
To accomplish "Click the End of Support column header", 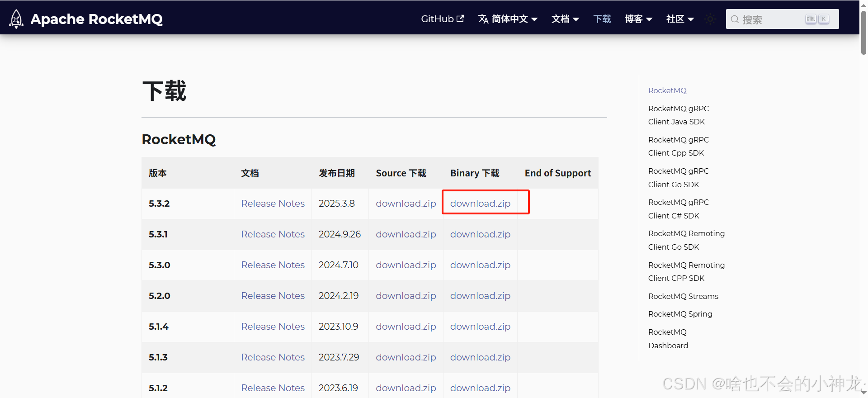I will pyautogui.click(x=558, y=173).
